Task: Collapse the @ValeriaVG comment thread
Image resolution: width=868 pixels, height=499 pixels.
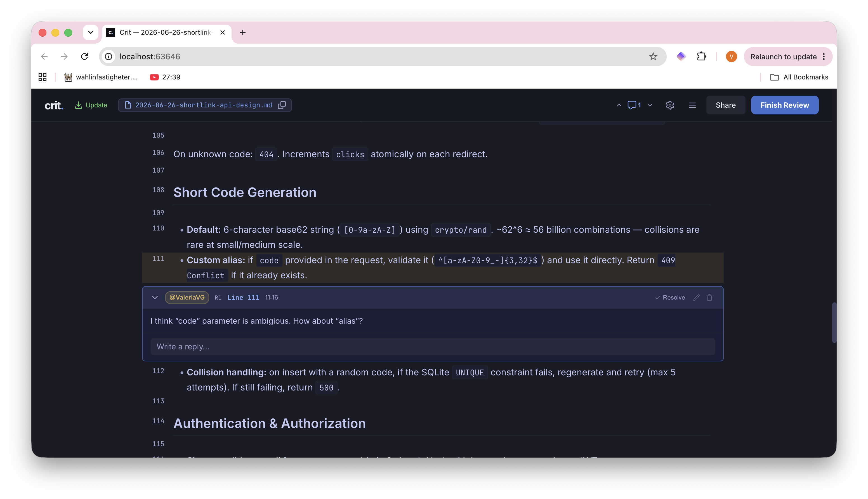Action: (x=155, y=298)
